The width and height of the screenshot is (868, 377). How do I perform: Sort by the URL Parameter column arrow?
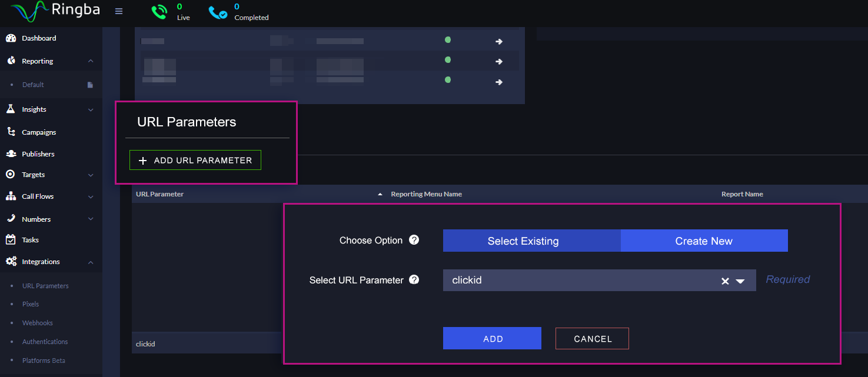(x=380, y=194)
